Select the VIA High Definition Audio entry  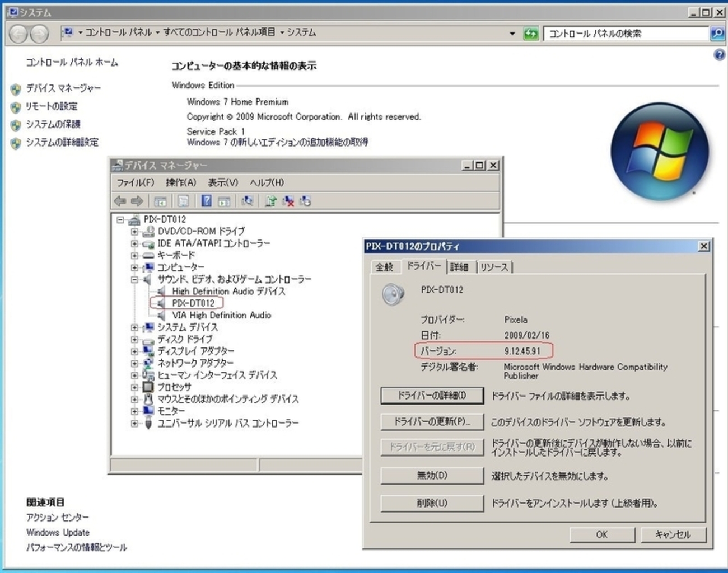point(222,315)
